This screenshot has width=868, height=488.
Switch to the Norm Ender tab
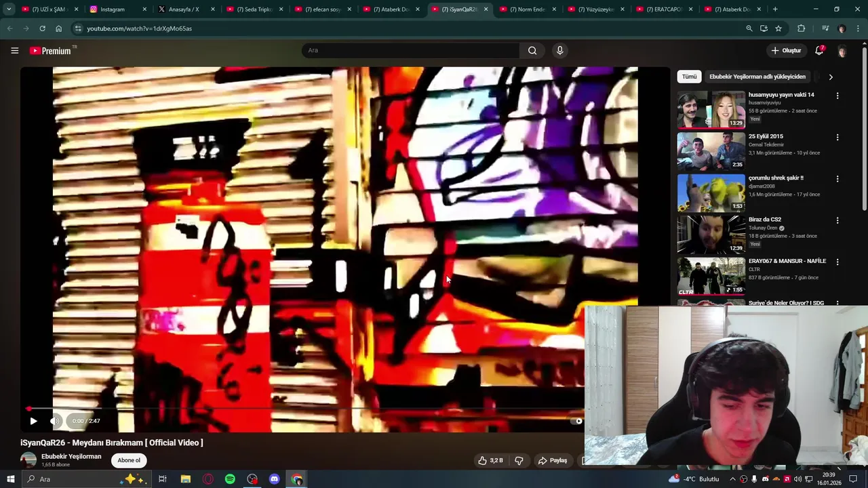pos(527,9)
